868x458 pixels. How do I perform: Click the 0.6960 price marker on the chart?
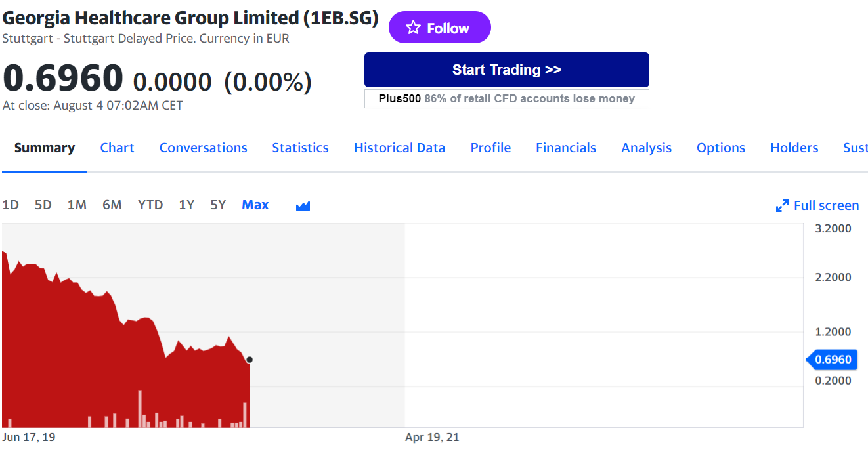(833, 360)
